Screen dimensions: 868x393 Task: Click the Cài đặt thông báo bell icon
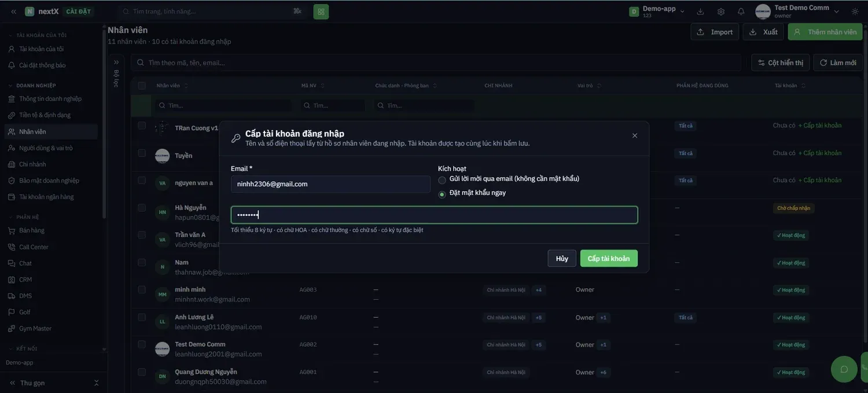12,65
